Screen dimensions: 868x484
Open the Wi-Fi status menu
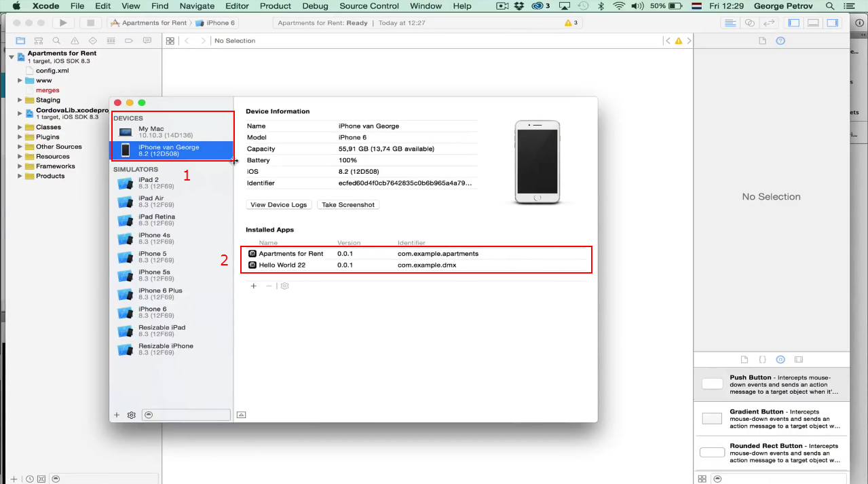pyautogui.click(x=618, y=6)
